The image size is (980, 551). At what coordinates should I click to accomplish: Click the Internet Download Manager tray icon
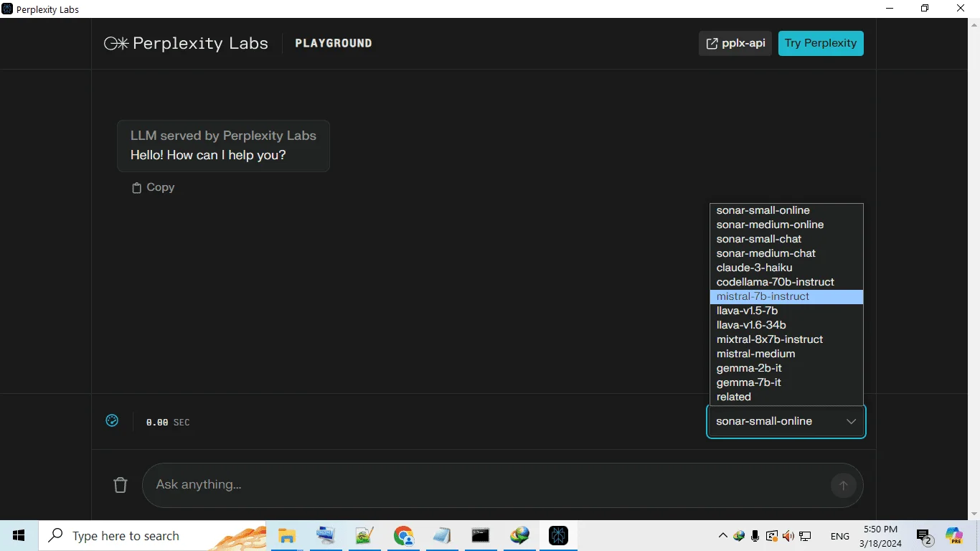pyautogui.click(x=739, y=536)
